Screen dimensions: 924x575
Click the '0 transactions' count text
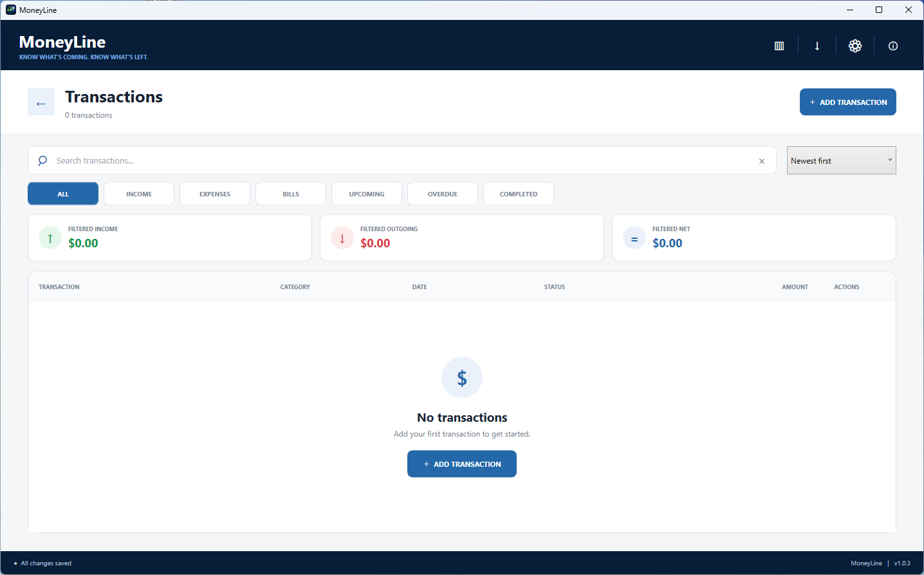point(89,115)
